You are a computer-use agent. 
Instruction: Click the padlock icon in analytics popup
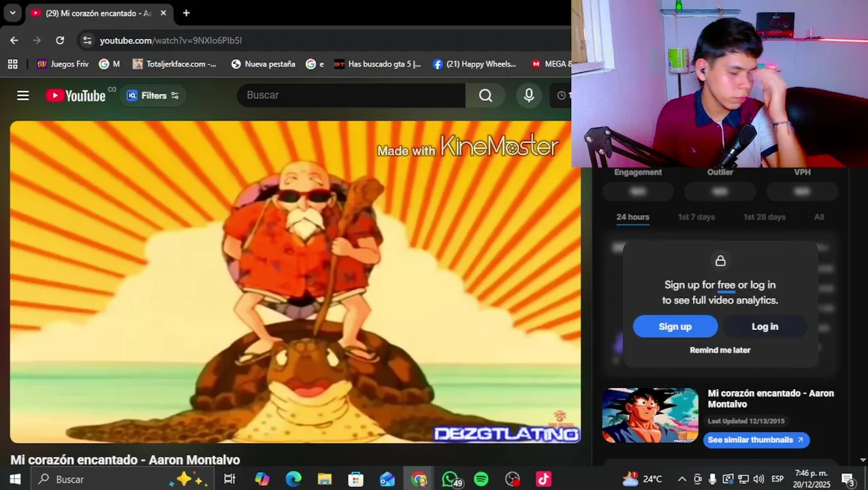click(720, 261)
